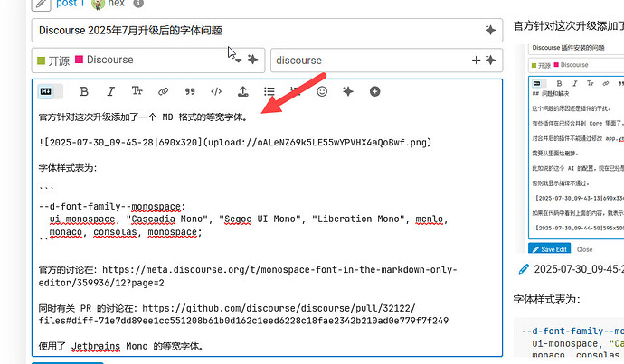Open the text size heading tool
This screenshot has height=364, width=624.
click(x=137, y=91)
